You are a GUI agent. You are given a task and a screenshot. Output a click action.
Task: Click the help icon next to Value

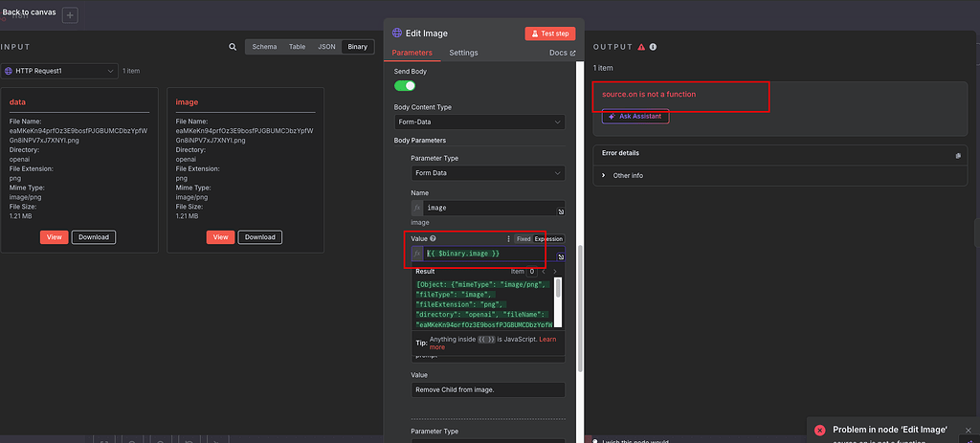point(433,238)
